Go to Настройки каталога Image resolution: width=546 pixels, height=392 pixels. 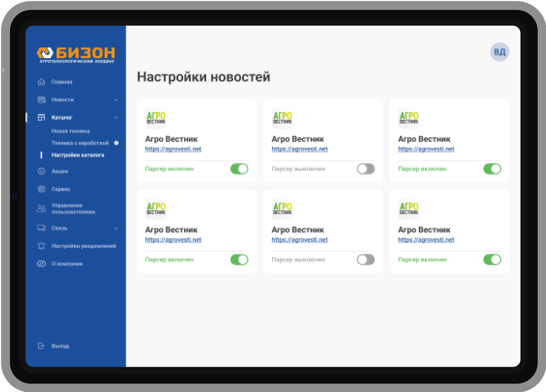[x=78, y=155]
